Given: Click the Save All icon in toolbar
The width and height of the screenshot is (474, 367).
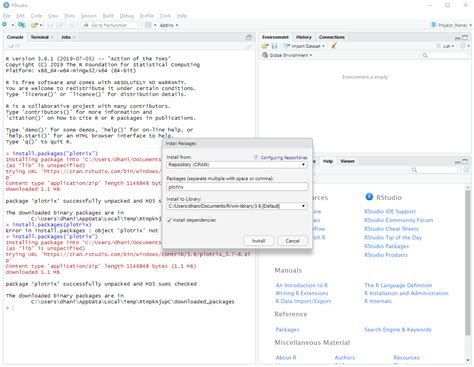Looking at the screenshot, I should click(60, 25).
